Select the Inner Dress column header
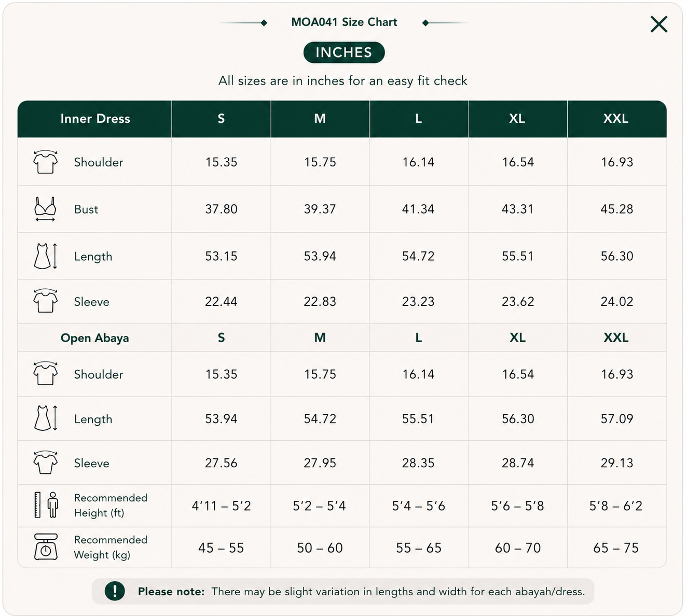The image size is (687, 616). 95,119
